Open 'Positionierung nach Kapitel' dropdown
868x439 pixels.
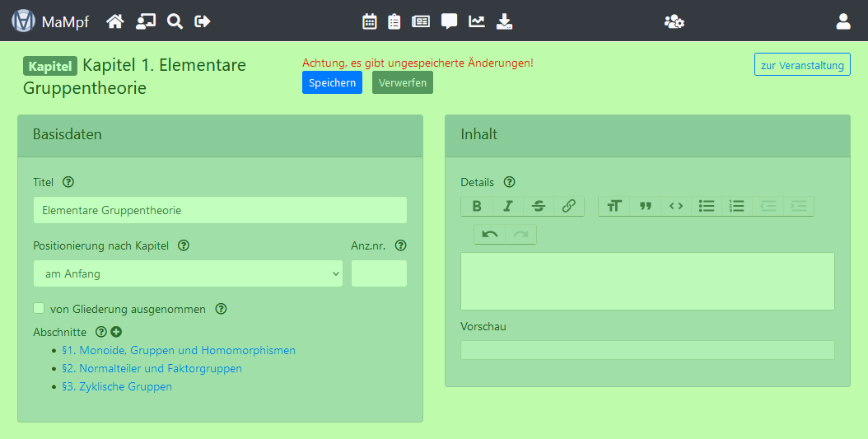pyautogui.click(x=188, y=273)
